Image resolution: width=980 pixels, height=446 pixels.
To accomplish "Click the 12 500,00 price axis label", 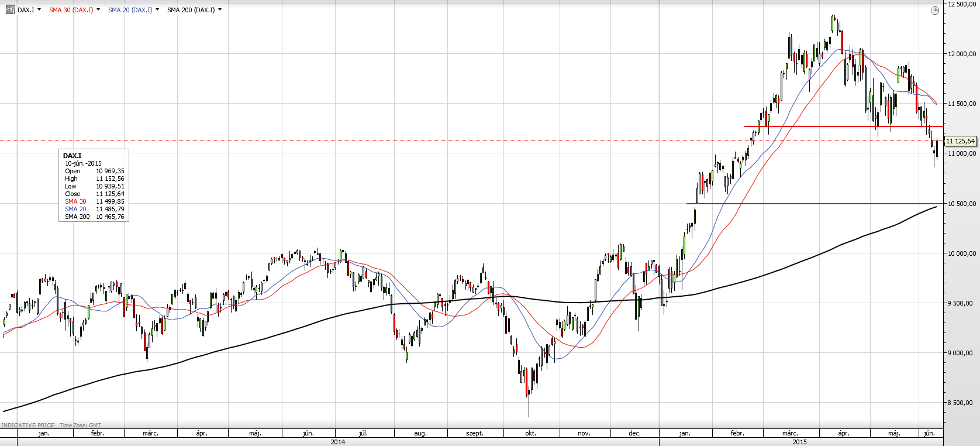I will [x=962, y=4].
